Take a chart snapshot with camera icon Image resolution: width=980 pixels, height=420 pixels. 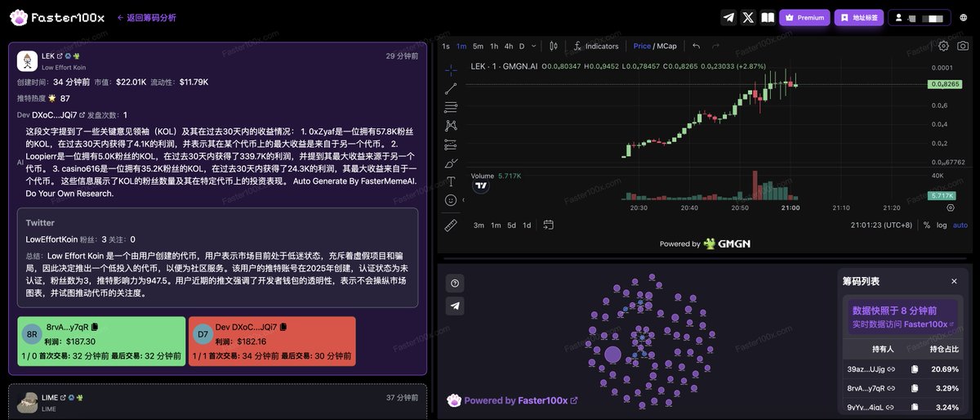963,47
